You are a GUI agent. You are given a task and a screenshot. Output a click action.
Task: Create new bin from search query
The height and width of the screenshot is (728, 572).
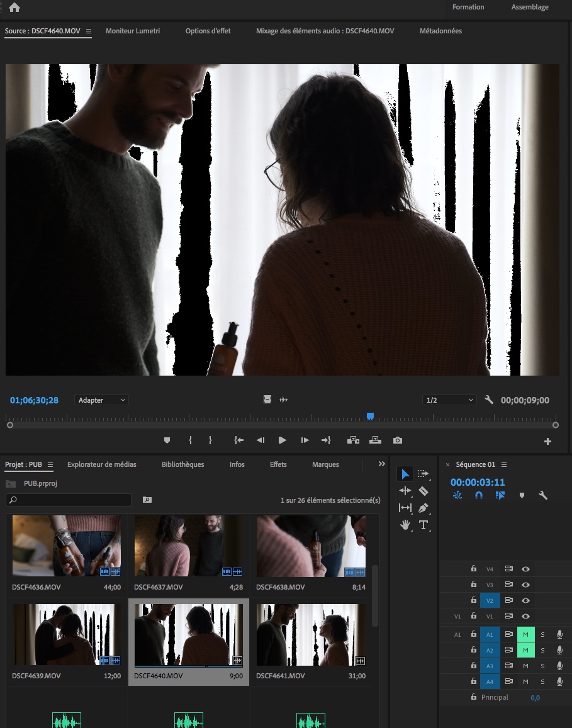click(147, 500)
